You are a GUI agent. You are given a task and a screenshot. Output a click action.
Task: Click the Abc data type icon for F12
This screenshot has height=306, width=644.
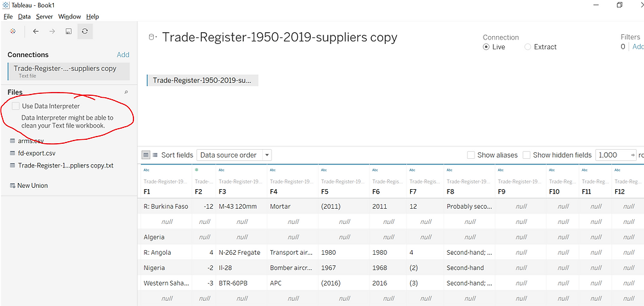tap(617, 170)
